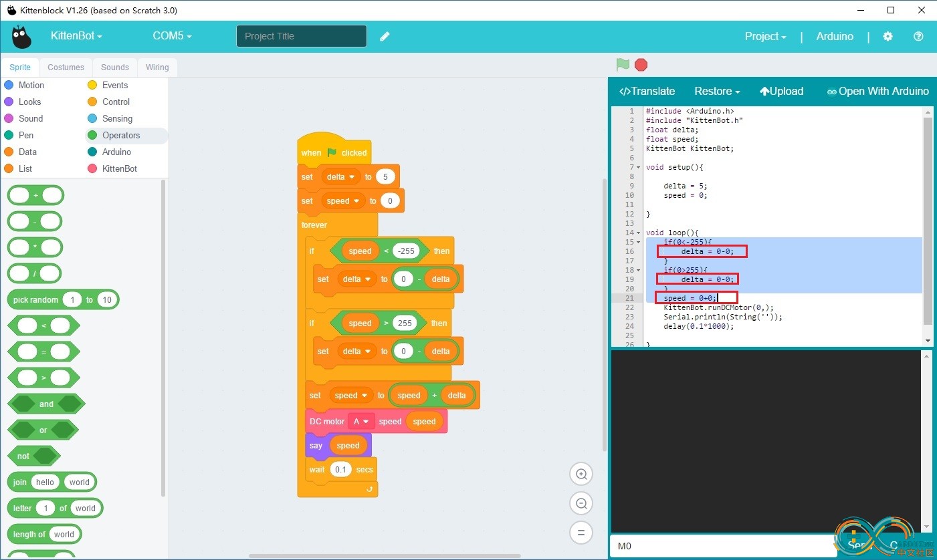Click the block palette vertical scrollbar

[163, 337]
